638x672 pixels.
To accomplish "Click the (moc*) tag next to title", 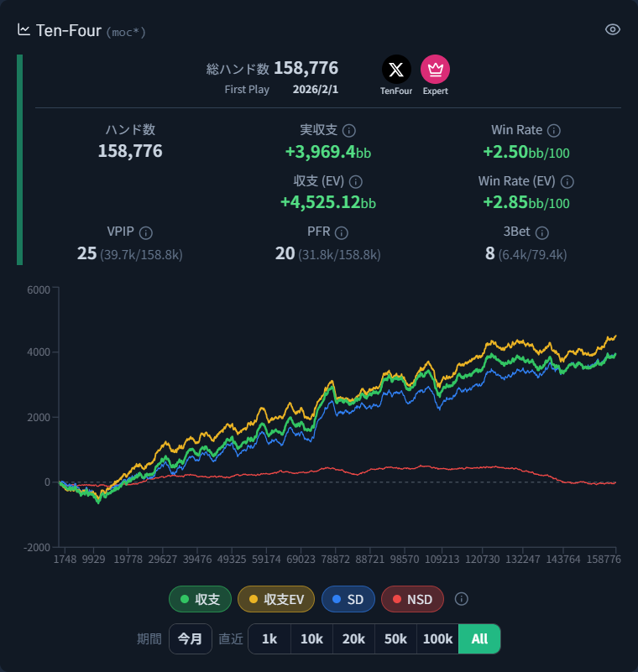I will click(126, 33).
